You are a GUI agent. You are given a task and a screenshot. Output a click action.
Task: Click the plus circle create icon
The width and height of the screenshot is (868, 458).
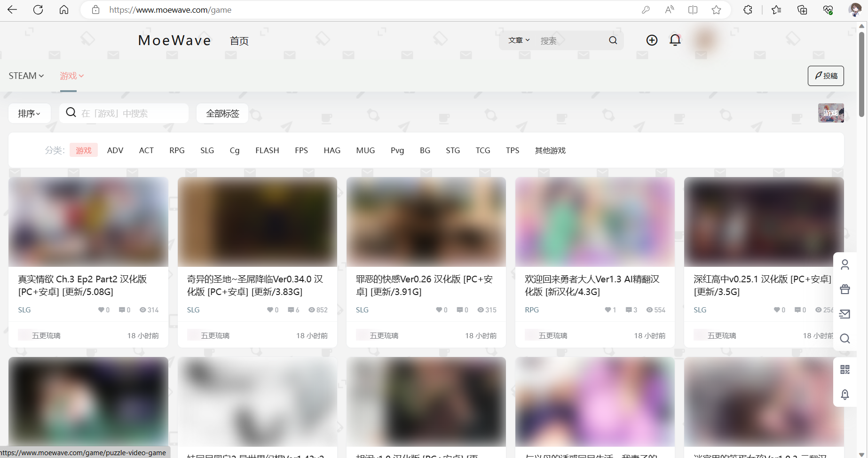(652, 40)
